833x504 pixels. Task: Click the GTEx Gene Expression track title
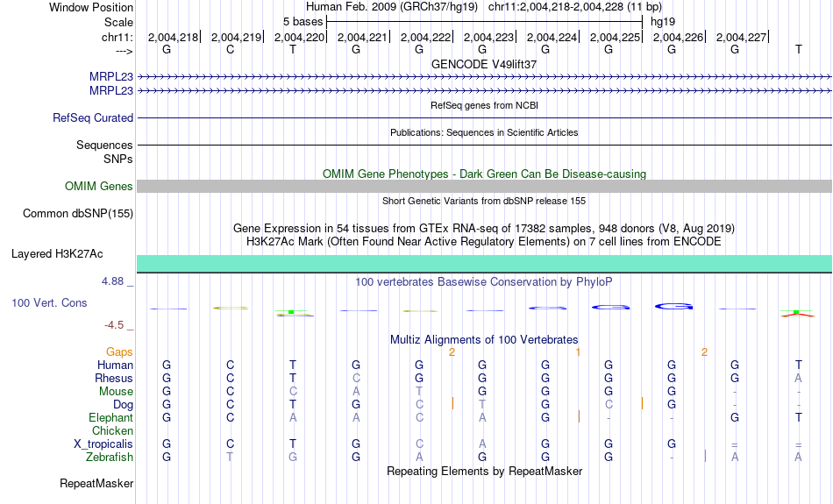point(484,229)
